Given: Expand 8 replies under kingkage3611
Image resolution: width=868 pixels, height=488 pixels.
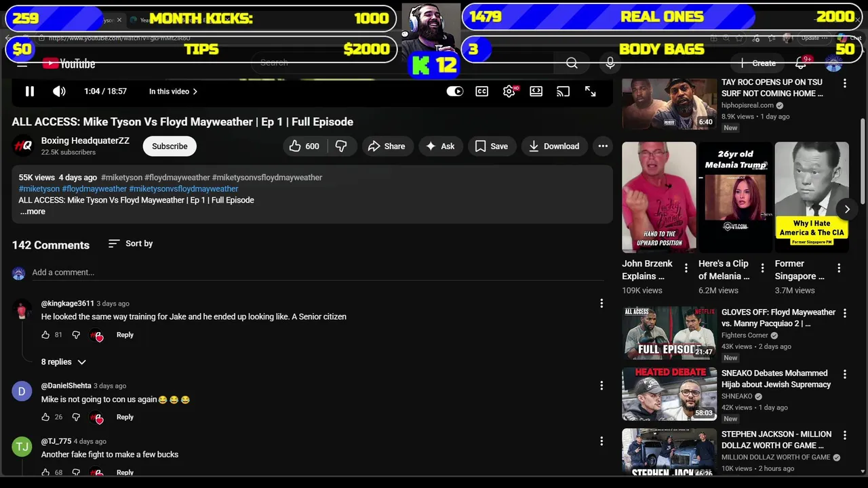Looking at the screenshot, I should click(x=63, y=362).
